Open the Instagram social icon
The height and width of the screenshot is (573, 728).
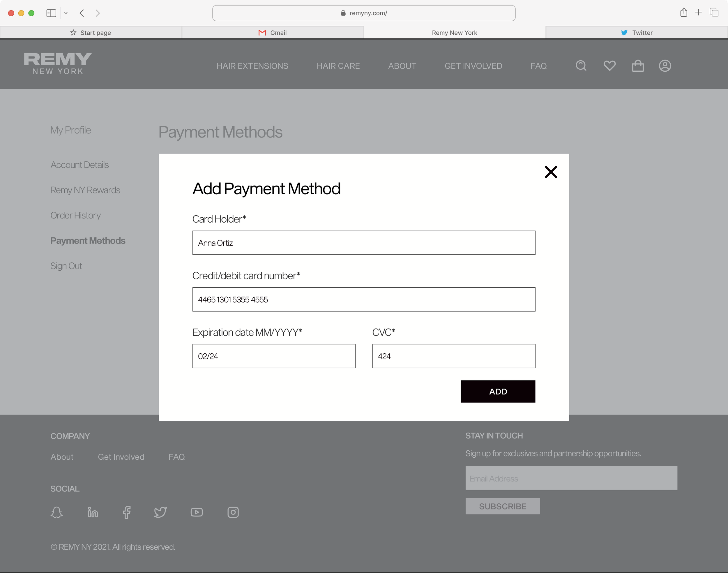233,512
